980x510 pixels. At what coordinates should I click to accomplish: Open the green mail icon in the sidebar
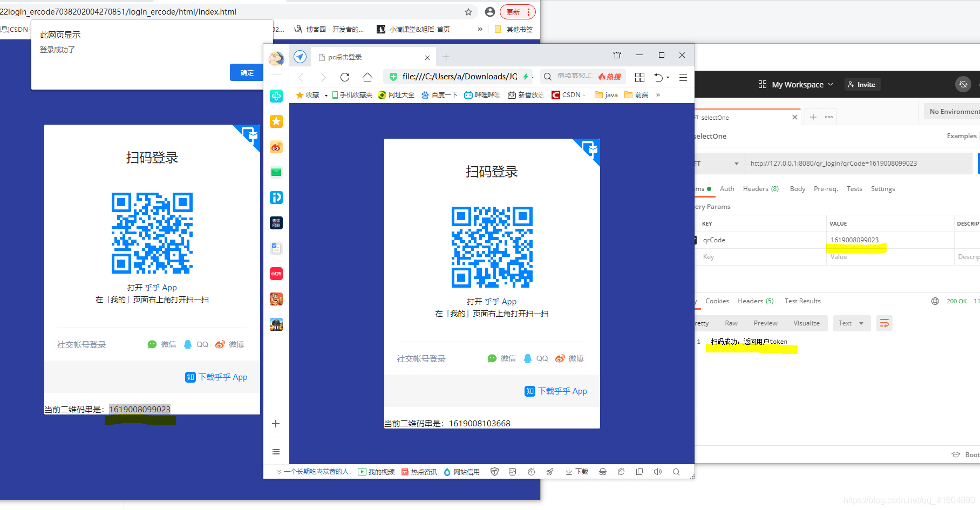click(x=276, y=172)
